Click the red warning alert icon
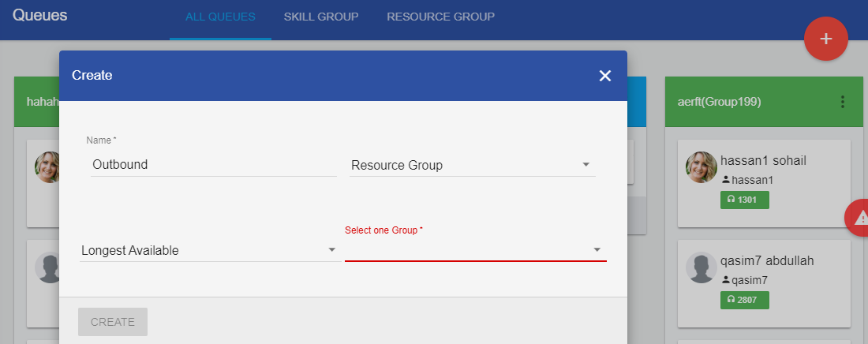Screen dimensions: 868x344 [859, 219]
